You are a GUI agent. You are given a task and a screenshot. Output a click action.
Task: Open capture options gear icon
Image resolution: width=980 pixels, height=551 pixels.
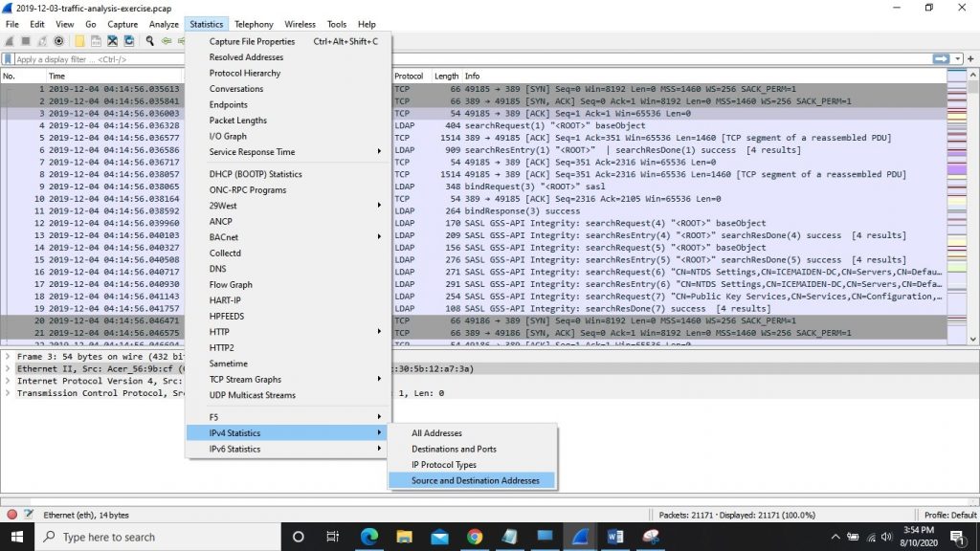58,41
